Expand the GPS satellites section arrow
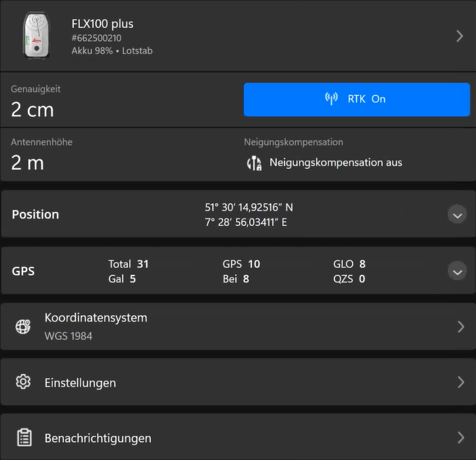This screenshot has width=476, height=460. click(x=457, y=271)
